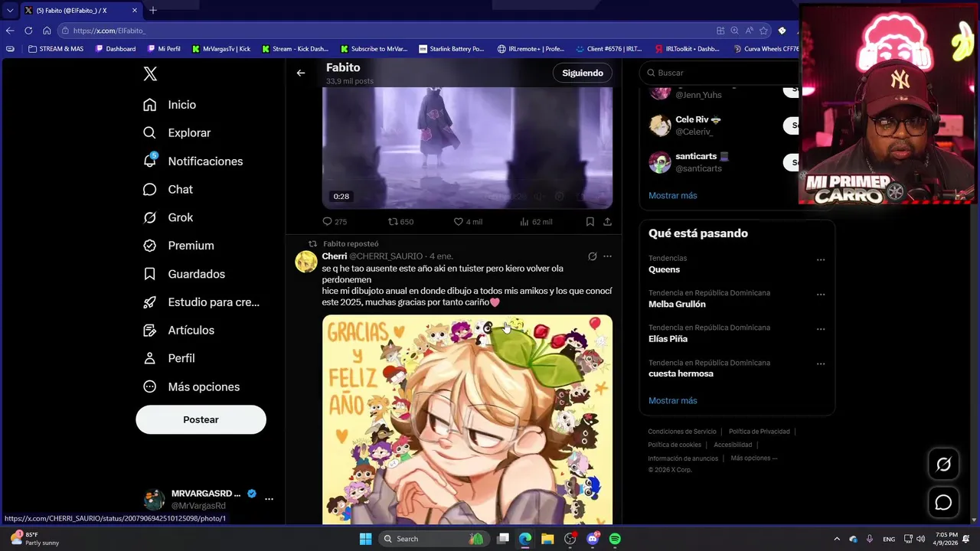Open Elías Piña trend
This screenshot has height=551, width=980.
click(668, 339)
